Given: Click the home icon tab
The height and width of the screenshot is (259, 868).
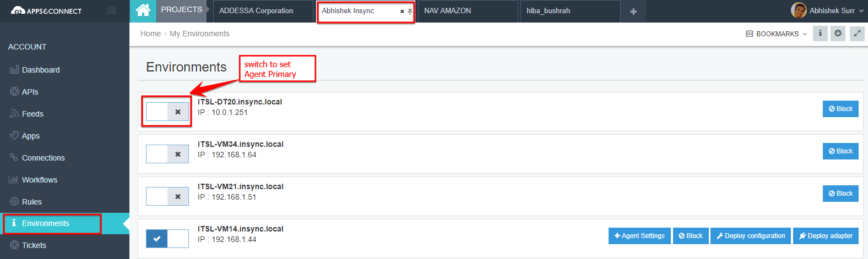Looking at the screenshot, I should coord(143,10).
